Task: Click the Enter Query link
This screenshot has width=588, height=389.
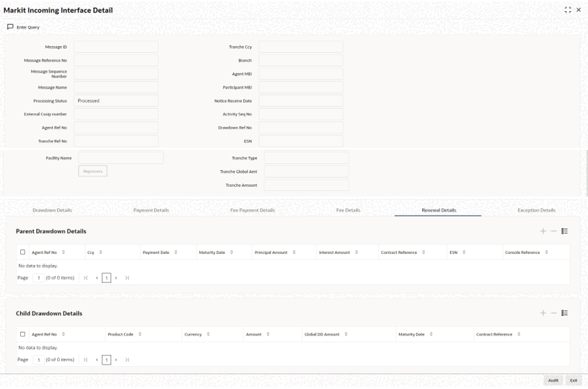Action: pyautogui.click(x=28, y=27)
